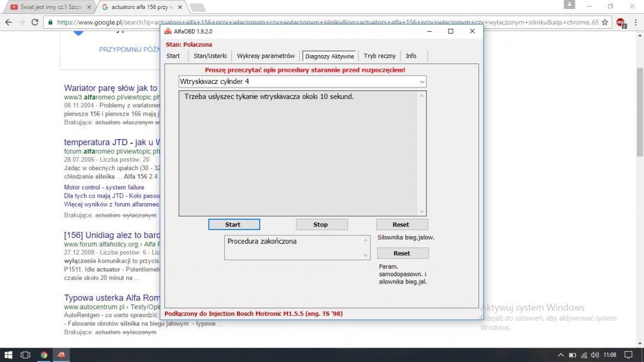Open 'temperatura JTD - jak u' result

(112, 142)
